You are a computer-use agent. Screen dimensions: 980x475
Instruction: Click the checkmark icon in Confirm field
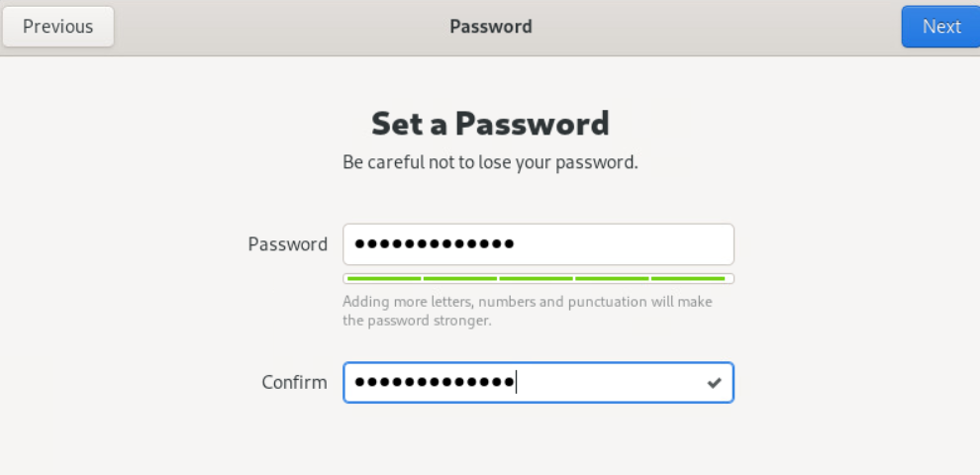714,383
